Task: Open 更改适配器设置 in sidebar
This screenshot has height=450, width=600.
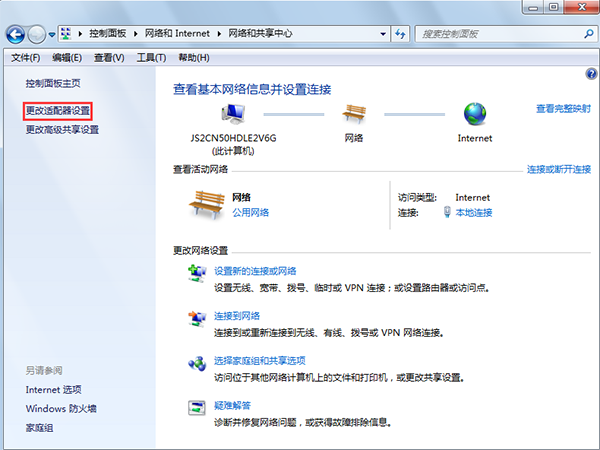Action: [x=57, y=111]
